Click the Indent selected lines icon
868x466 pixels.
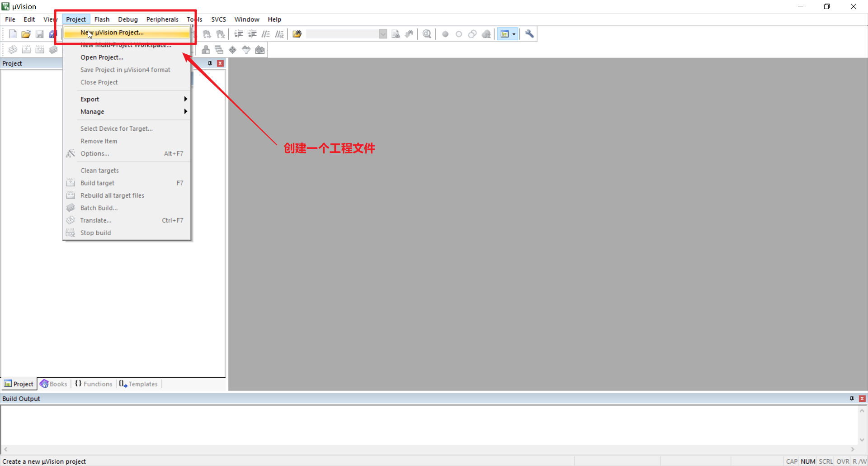click(x=239, y=34)
